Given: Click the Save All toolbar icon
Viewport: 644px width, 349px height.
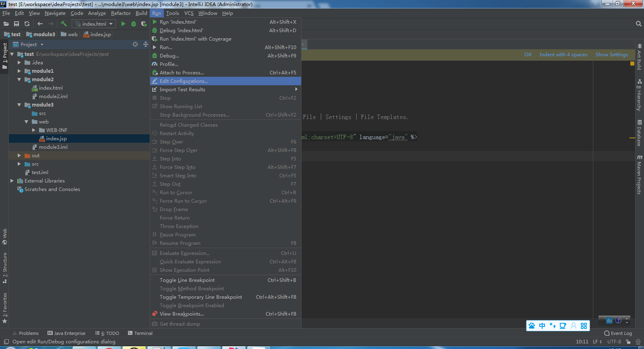Looking at the screenshot, I should tap(17, 24).
